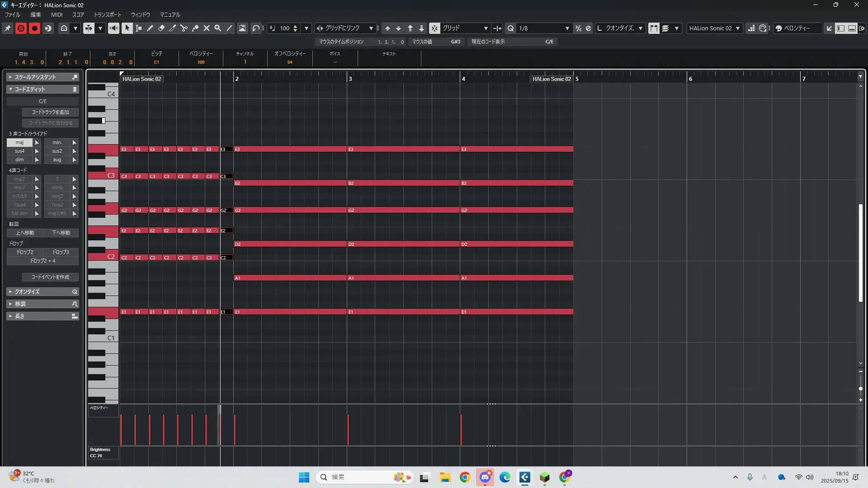868x488 pixels.
Task: Toggle the Solo editor button
Action: coord(21,28)
